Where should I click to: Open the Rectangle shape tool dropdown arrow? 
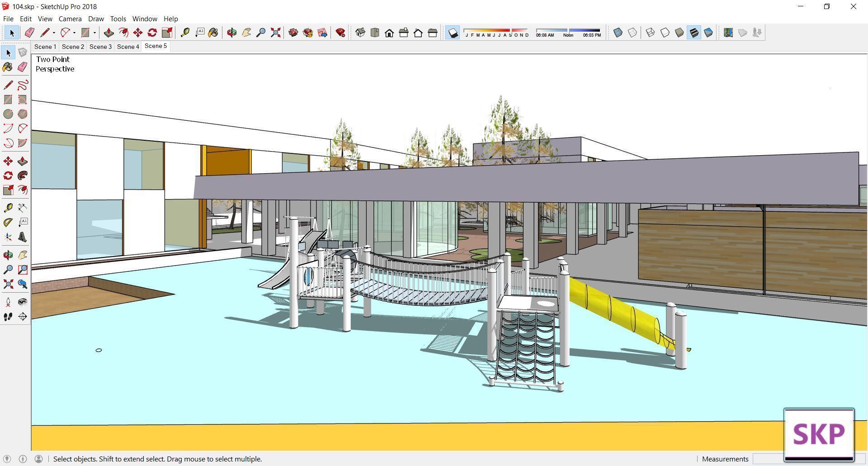click(x=94, y=33)
